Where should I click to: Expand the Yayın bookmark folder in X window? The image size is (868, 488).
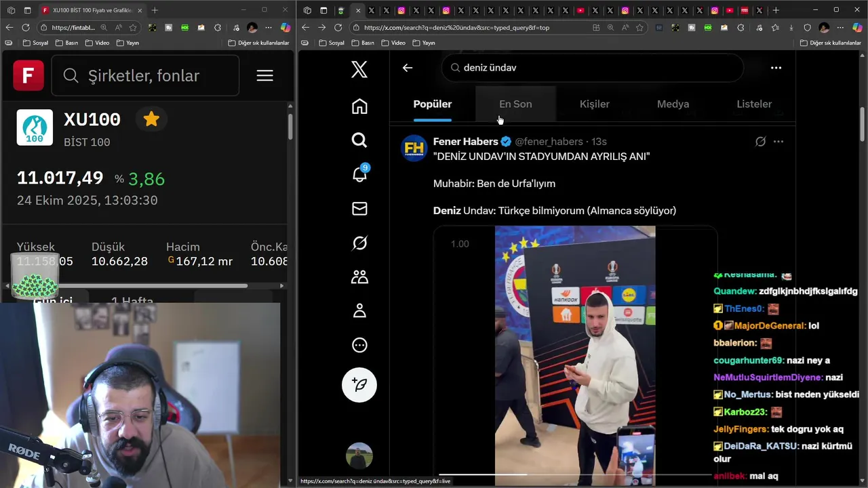(423, 43)
